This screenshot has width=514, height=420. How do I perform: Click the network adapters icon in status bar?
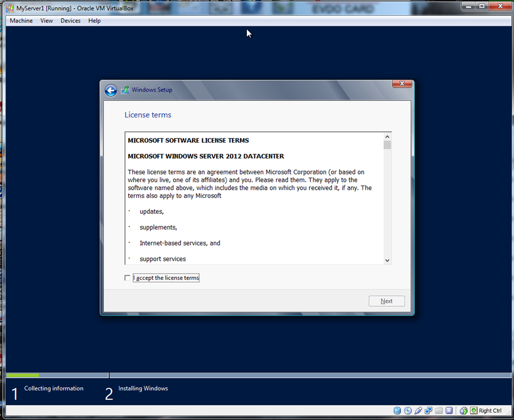[x=429, y=410]
